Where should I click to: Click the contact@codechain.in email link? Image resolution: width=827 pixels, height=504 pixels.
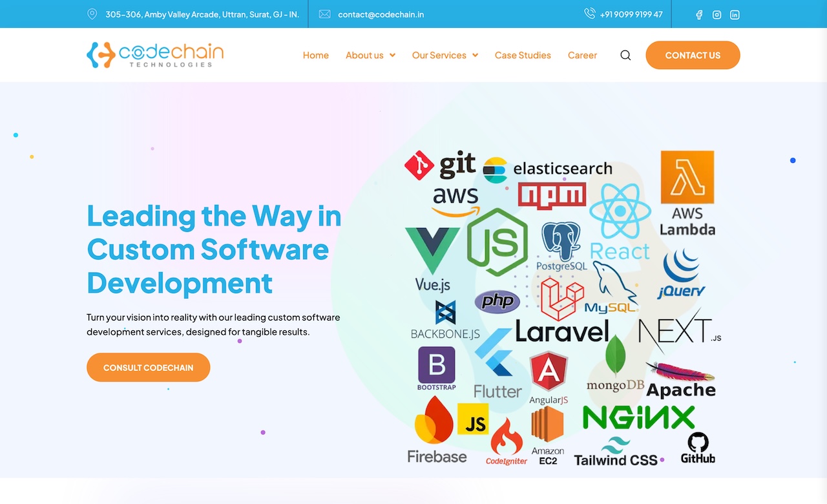[381, 14]
